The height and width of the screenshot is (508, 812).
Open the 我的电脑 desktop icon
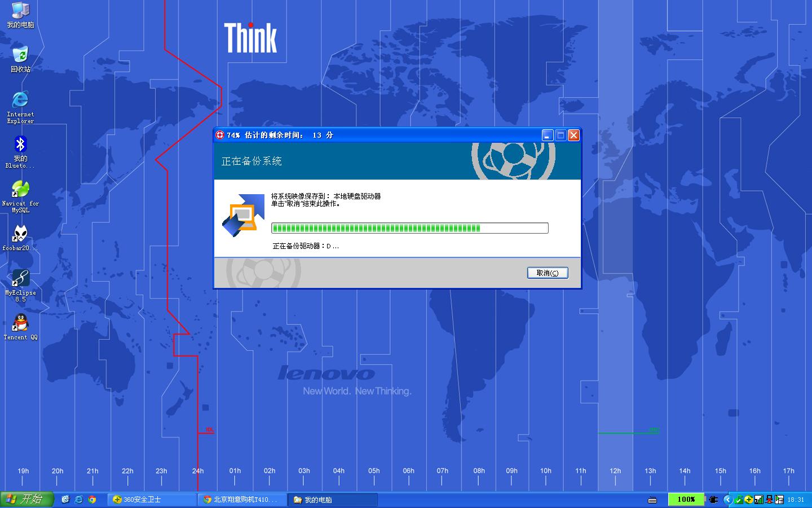[20, 15]
